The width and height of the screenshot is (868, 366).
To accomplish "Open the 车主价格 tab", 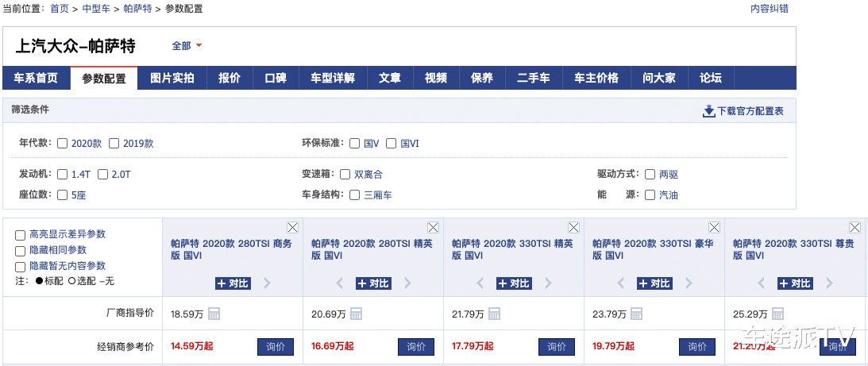I will (x=596, y=78).
